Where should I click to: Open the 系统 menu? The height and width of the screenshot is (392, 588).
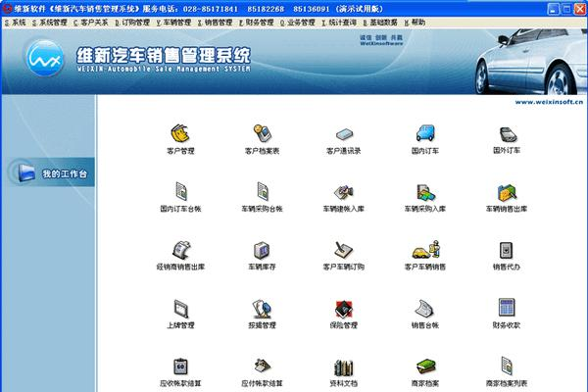pos(16,23)
